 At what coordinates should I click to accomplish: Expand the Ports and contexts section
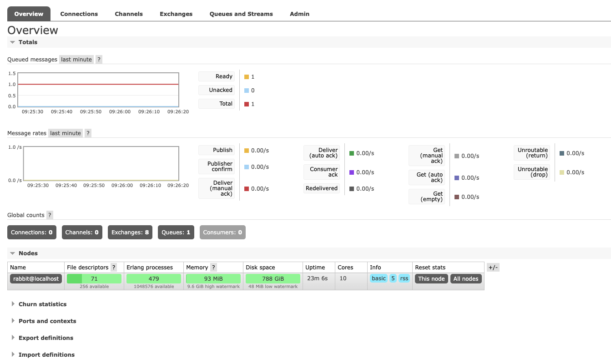coord(47,321)
